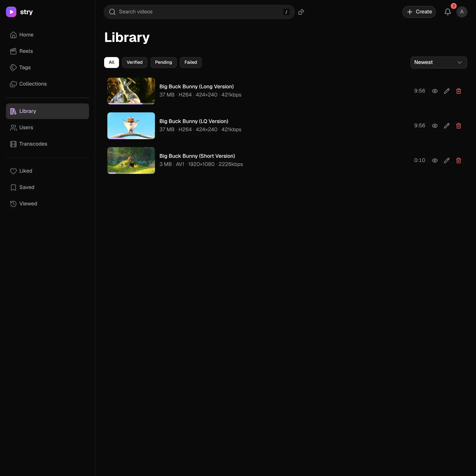Click the stry logo icon
This screenshot has height=476, width=476.
[11, 12]
